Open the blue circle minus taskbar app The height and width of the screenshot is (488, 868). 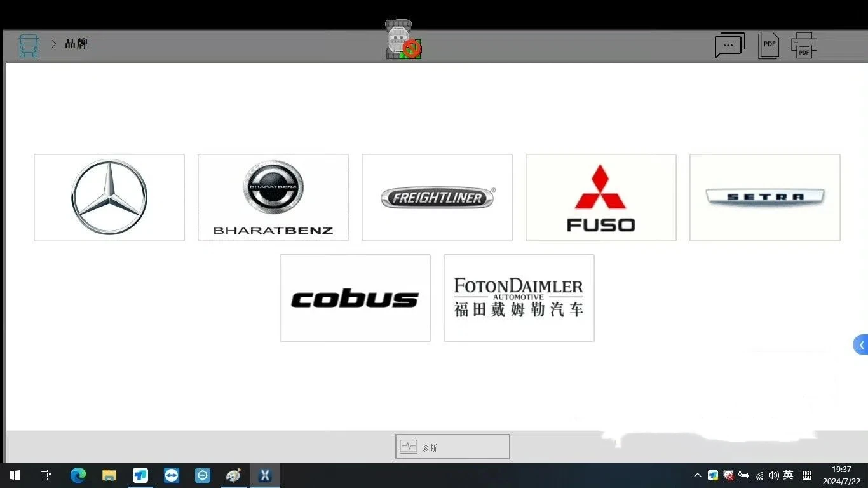point(203,475)
